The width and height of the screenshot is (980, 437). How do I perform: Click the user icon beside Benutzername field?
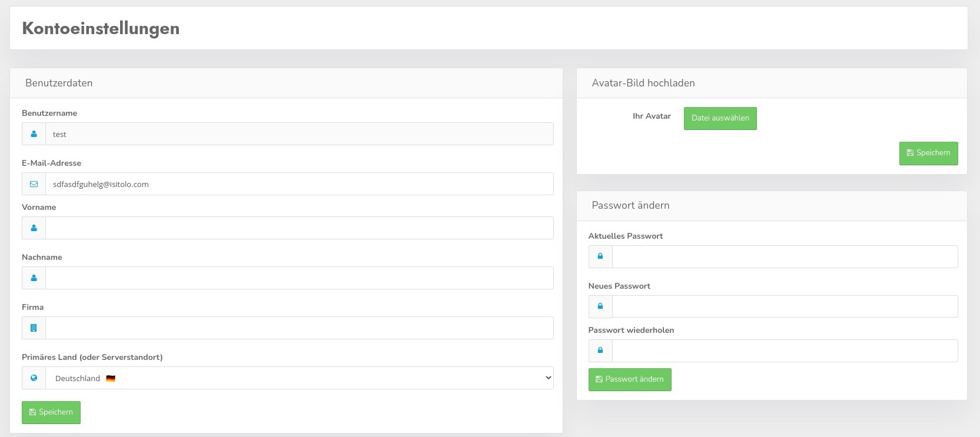coord(34,134)
